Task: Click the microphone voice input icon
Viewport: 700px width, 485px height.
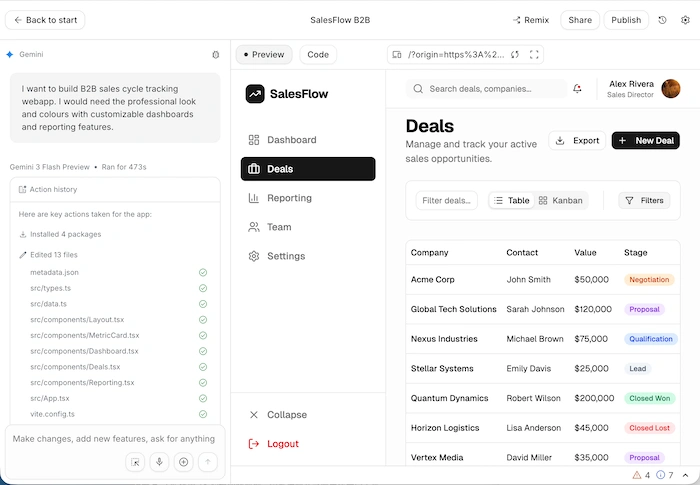Action: pyautogui.click(x=159, y=462)
